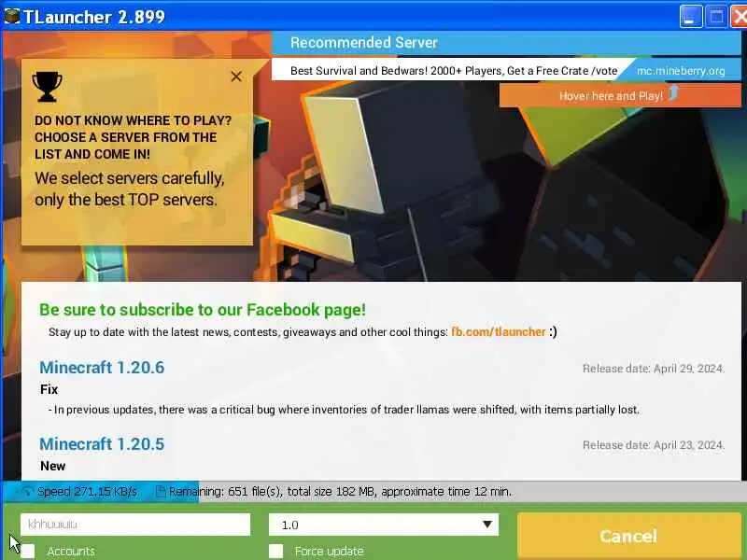Click Release date: April 23, 2024 text
This screenshot has height=560, width=747.
(653, 445)
